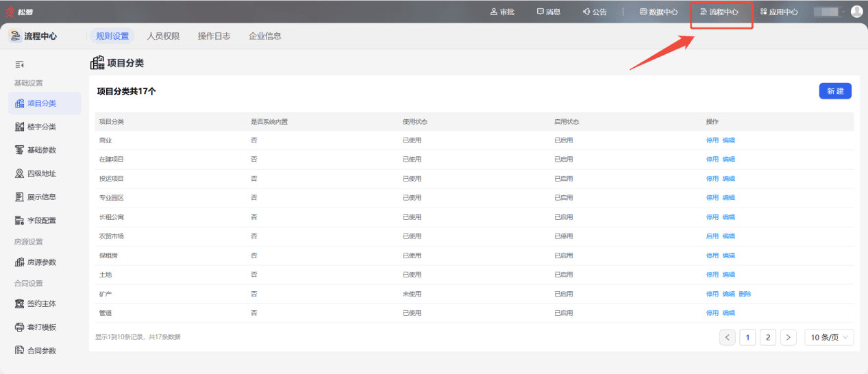Click the 使用状态 column header

coord(415,122)
